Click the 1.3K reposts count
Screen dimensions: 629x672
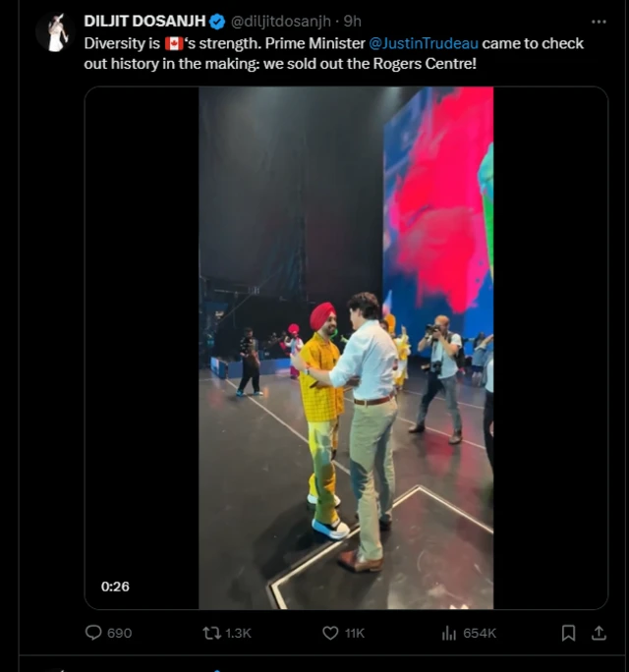239,634
